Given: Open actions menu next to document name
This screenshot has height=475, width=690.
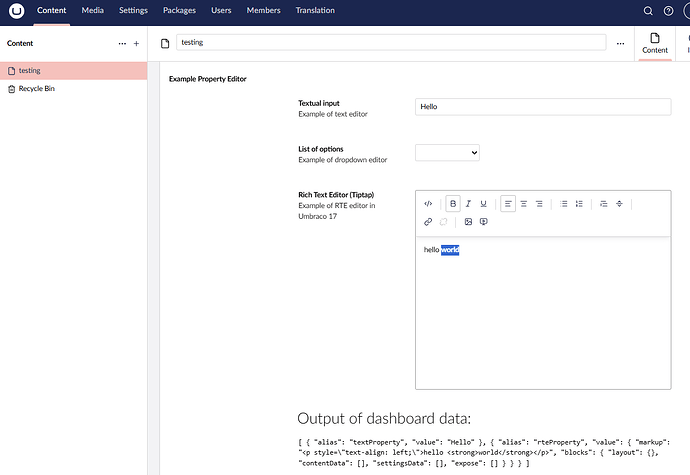Looking at the screenshot, I should point(620,44).
